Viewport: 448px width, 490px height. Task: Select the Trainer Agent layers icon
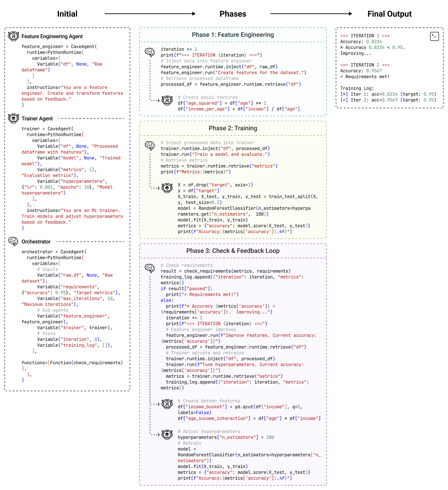pos(13,119)
